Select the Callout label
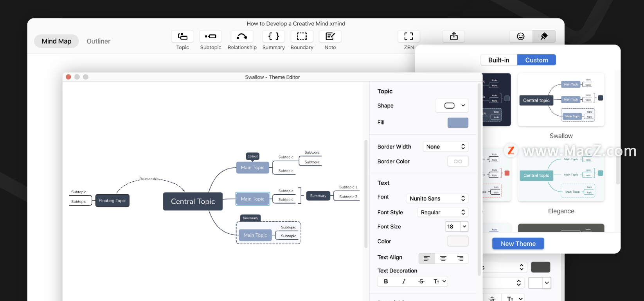The image size is (644, 301). point(253,156)
